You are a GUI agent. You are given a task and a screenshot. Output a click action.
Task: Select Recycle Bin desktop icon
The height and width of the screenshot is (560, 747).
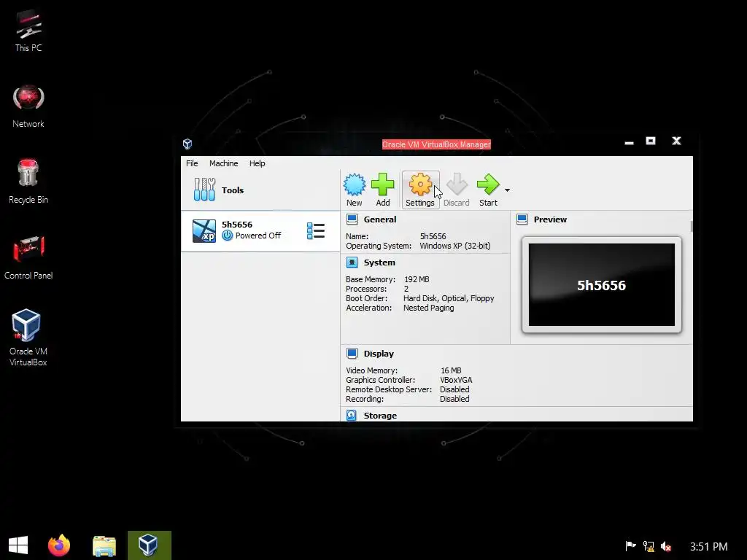click(x=28, y=182)
